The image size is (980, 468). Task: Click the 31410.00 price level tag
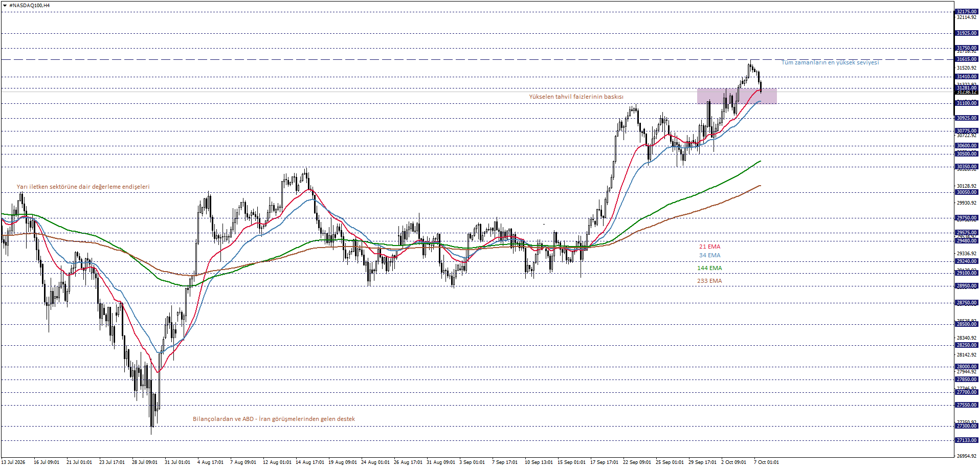(967, 77)
